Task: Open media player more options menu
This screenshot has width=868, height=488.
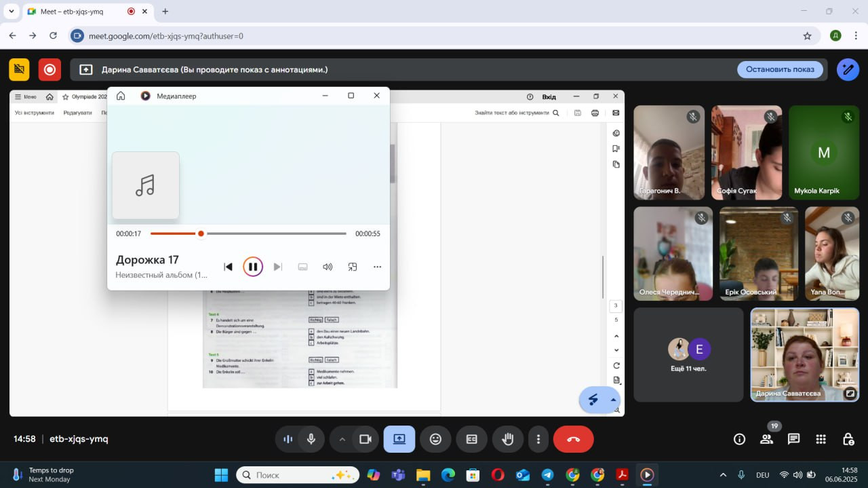Action: [377, 267]
